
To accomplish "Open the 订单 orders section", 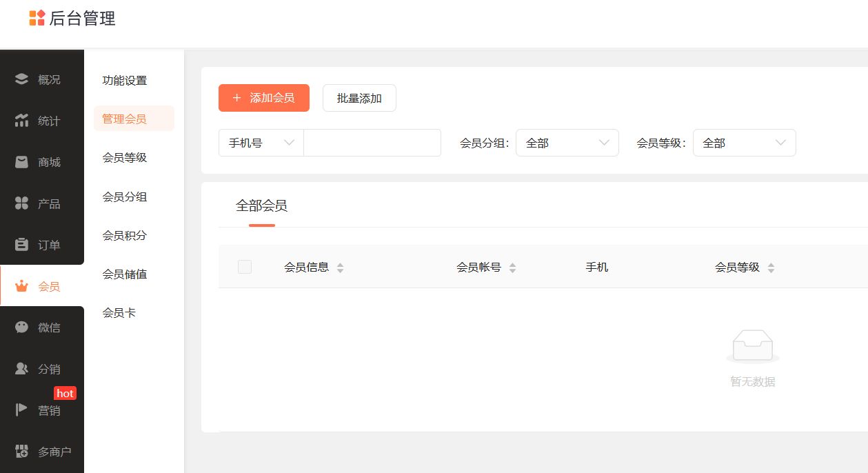I will coord(42,244).
